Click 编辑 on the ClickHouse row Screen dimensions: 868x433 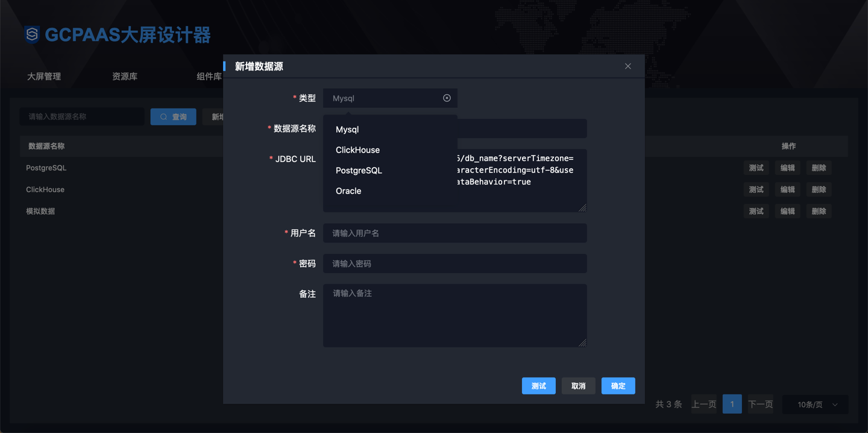[787, 189]
